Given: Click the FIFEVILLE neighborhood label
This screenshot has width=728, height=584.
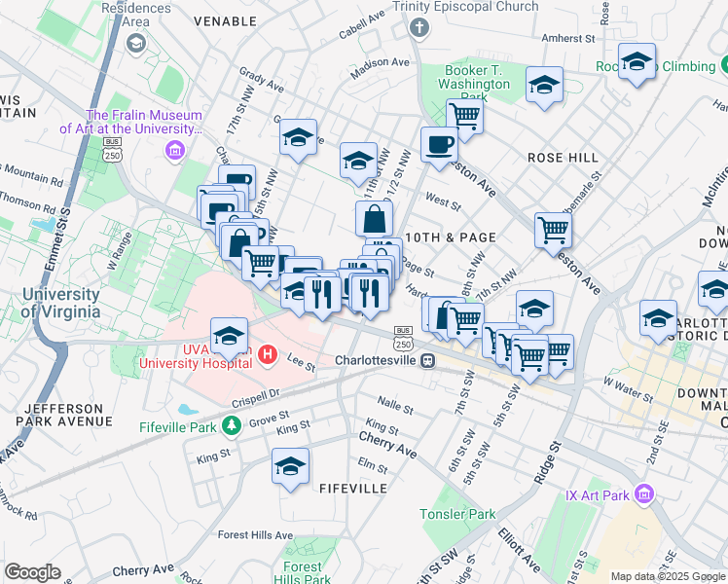Looking at the screenshot, I should (354, 489).
